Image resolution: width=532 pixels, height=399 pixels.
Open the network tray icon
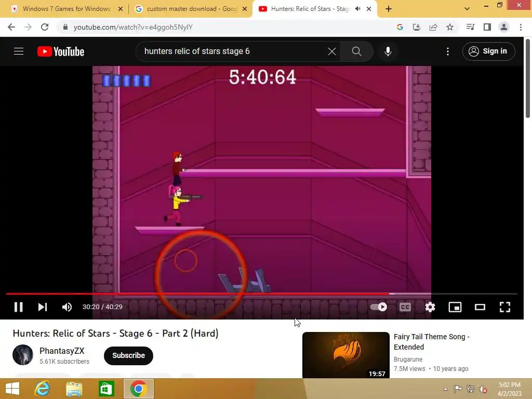pyautogui.click(x=471, y=389)
